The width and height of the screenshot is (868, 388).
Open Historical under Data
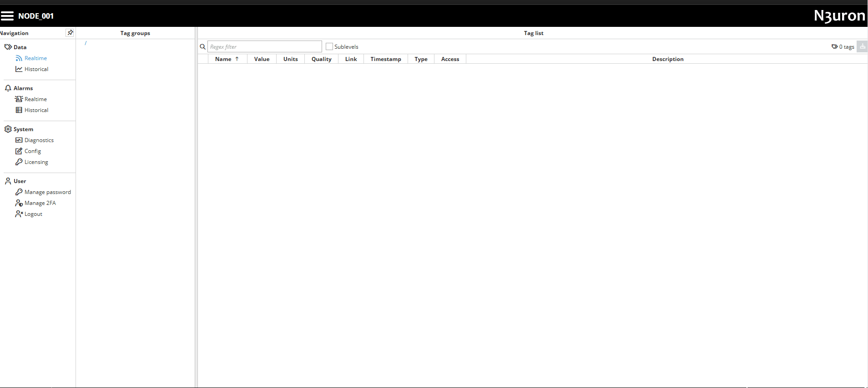pyautogui.click(x=36, y=69)
